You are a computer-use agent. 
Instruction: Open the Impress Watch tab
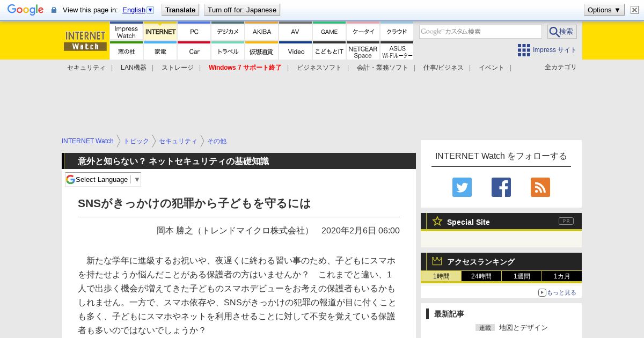click(x=126, y=32)
